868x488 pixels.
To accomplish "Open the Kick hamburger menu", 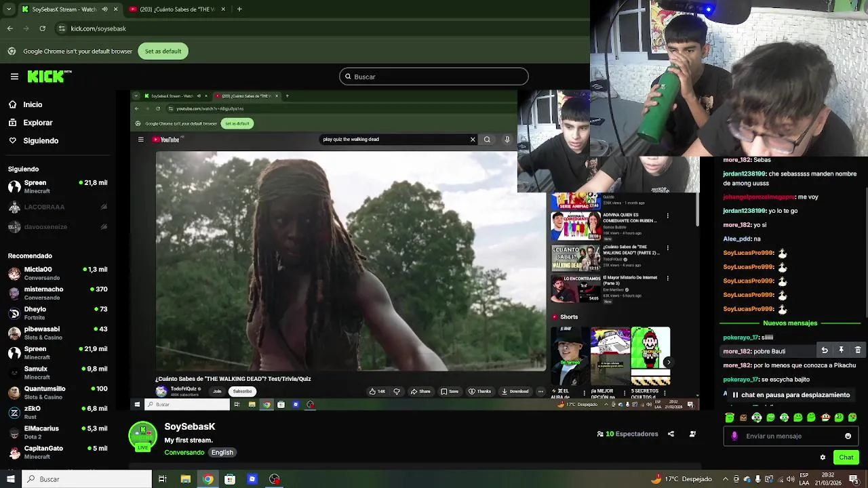I will (14, 77).
